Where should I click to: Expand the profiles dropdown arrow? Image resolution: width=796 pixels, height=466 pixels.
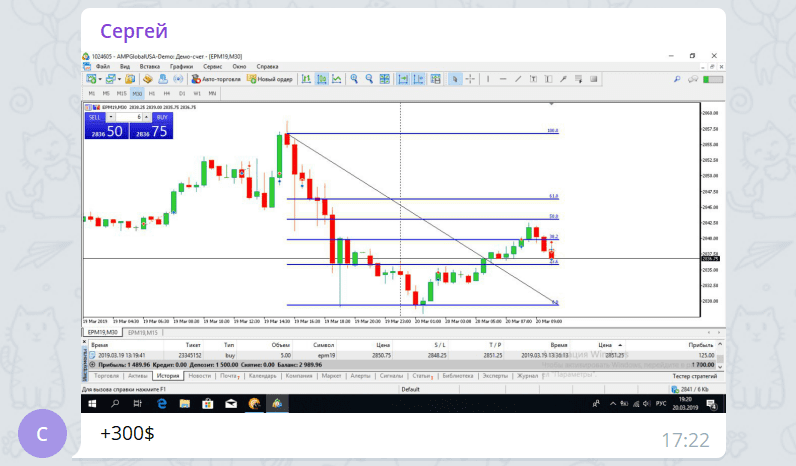[x=120, y=79]
